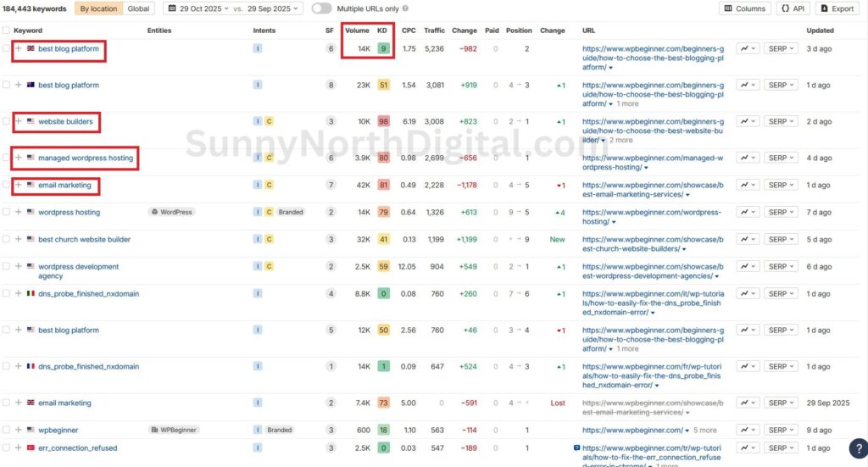868x467 pixels.
Task: Tick checkbox for wpbeginner row
Action: (x=6, y=430)
